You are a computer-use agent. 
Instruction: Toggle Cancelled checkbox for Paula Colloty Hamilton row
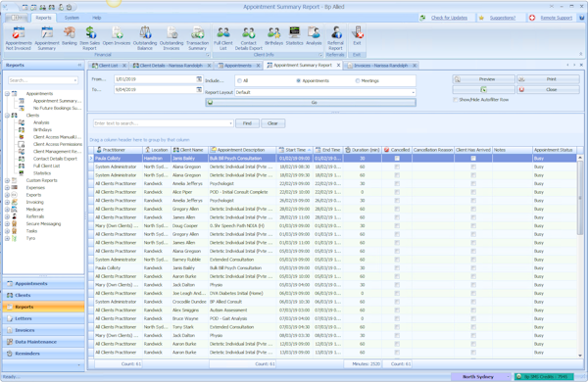397,159
